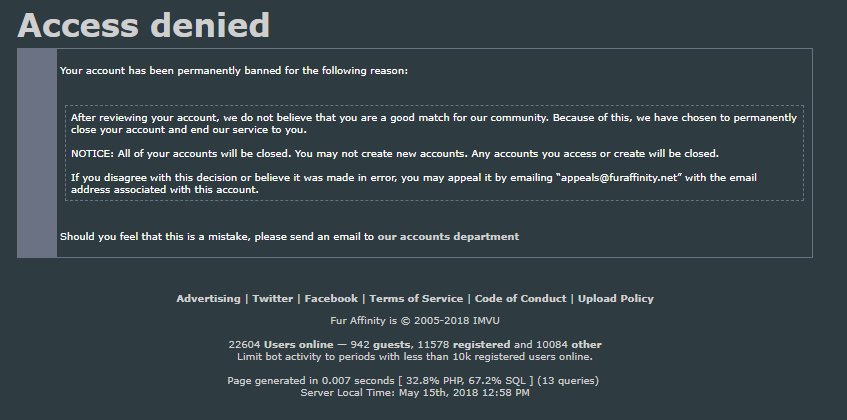Click the Access denied heading
Viewport: 847px width, 420px height.
pos(144,25)
